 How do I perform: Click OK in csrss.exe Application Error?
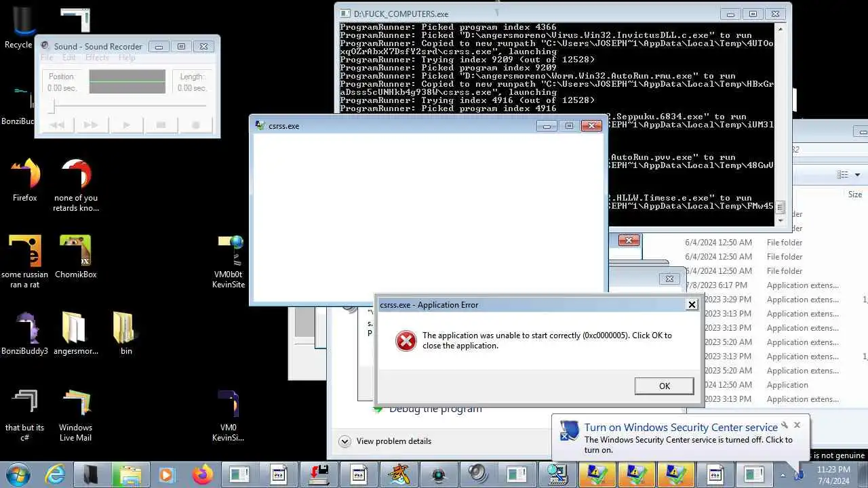664,386
